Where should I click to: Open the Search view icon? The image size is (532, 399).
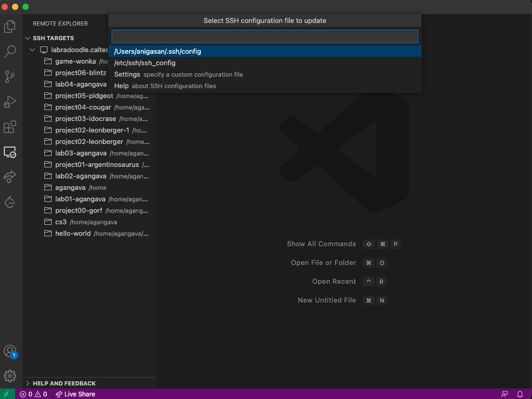click(x=10, y=51)
